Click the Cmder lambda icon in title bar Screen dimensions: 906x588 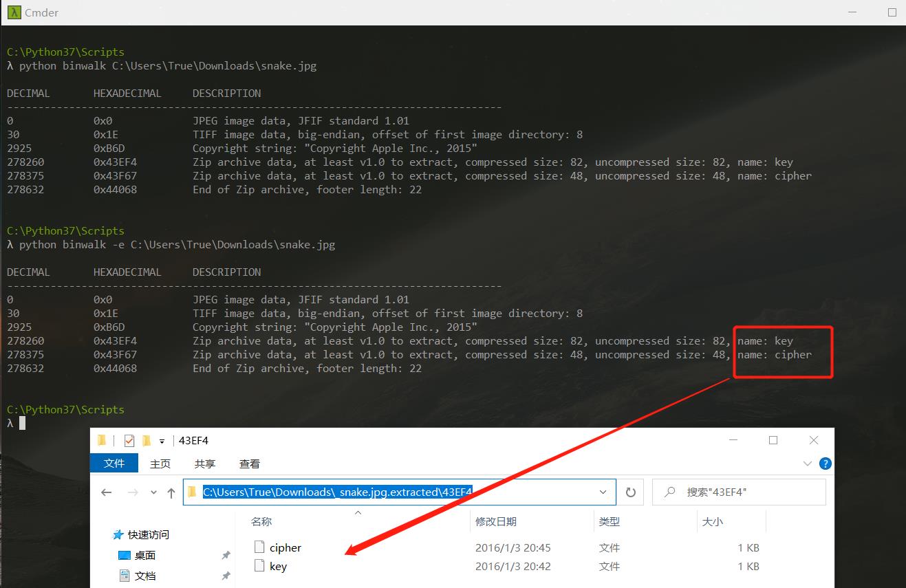pyautogui.click(x=13, y=12)
